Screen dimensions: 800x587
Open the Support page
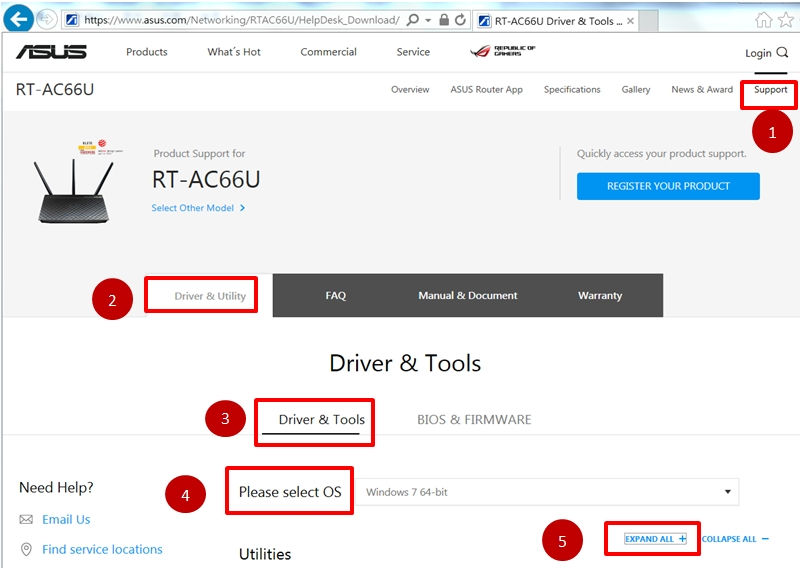point(771,89)
